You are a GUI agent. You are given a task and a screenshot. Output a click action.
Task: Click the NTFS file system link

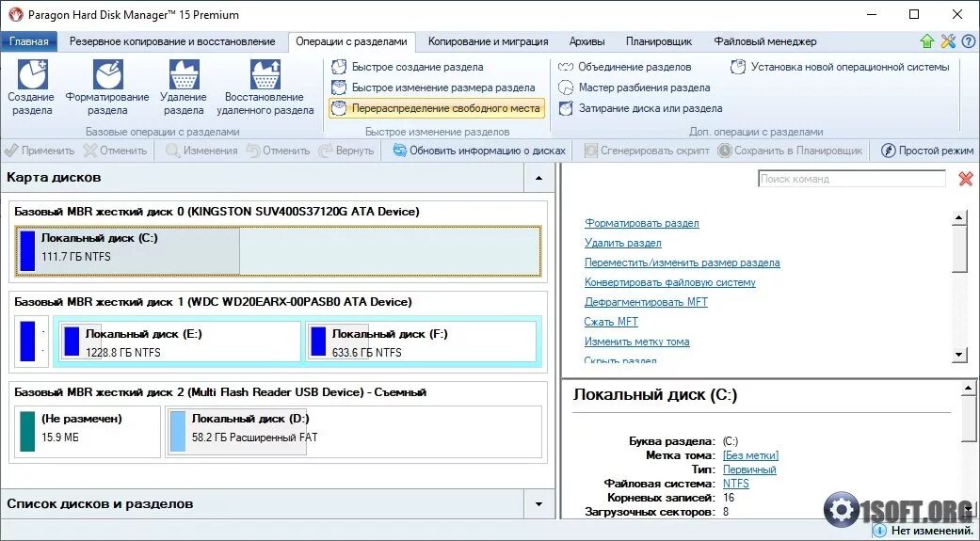pyautogui.click(x=735, y=484)
